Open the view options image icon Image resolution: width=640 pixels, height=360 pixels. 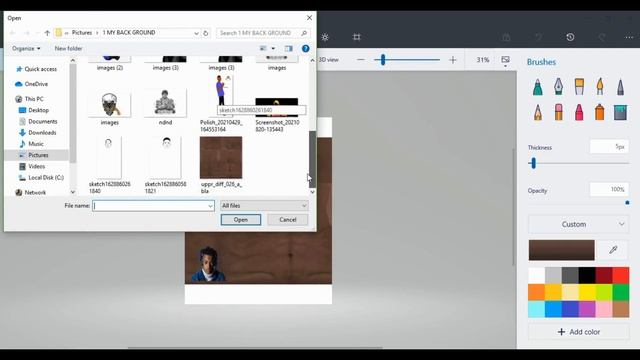click(505, 61)
